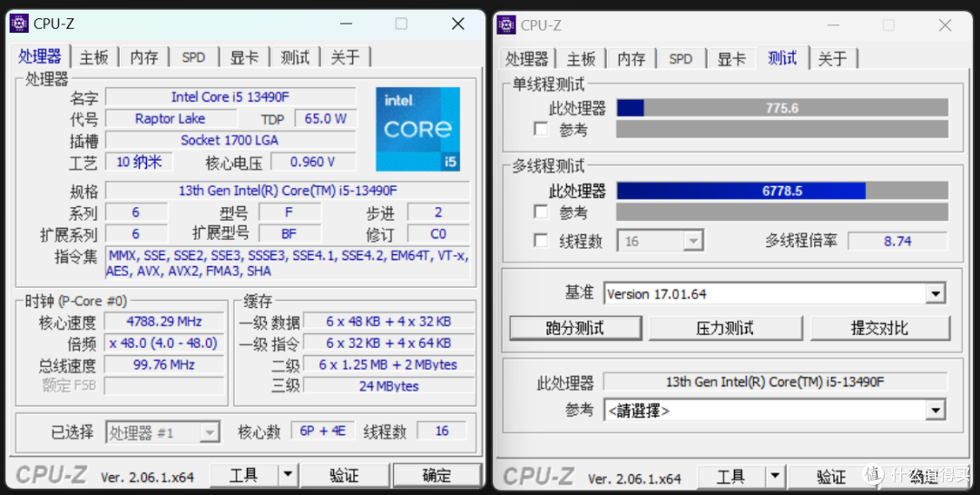Close the left CPU-Z window

coord(457,24)
